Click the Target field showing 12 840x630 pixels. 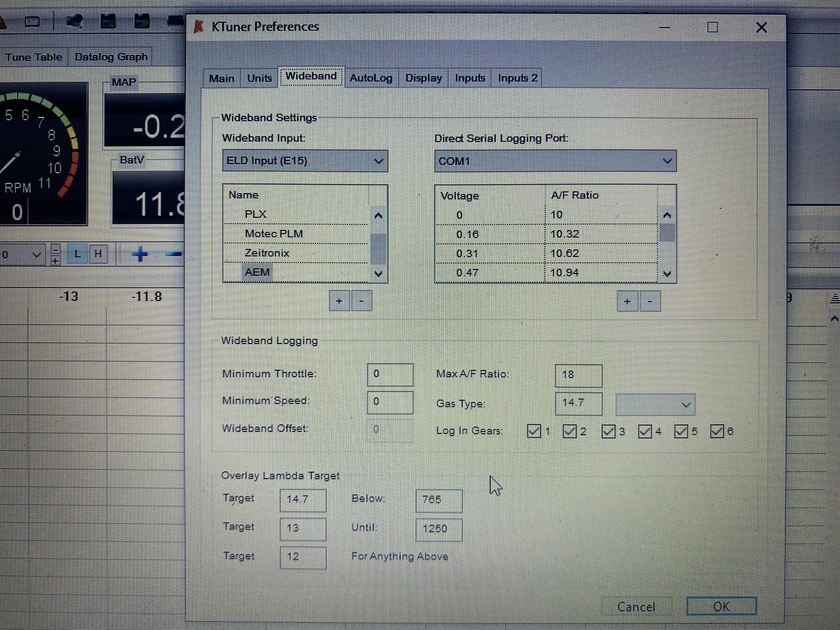303,557
